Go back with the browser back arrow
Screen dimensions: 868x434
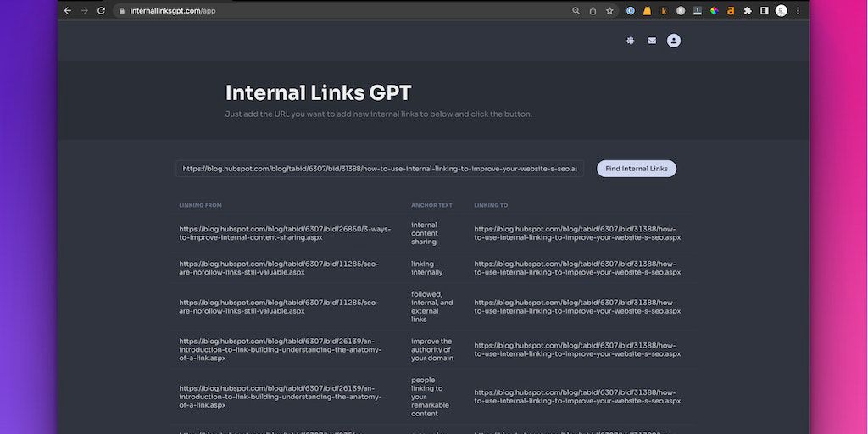pyautogui.click(x=68, y=10)
